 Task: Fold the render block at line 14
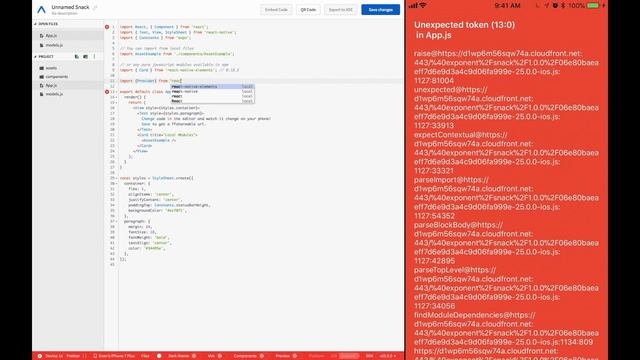(117, 97)
